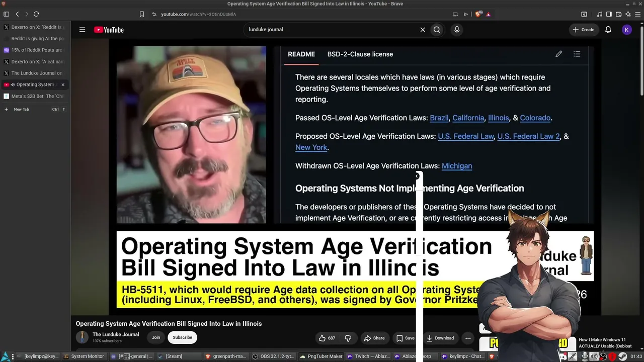Open Brave Shields icon in address bar
Image resolution: width=644 pixels, height=362 pixels.
[x=478, y=14]
